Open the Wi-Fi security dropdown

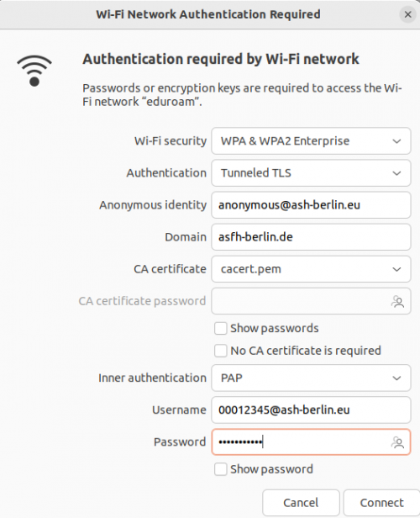click(x=311, y=141)
